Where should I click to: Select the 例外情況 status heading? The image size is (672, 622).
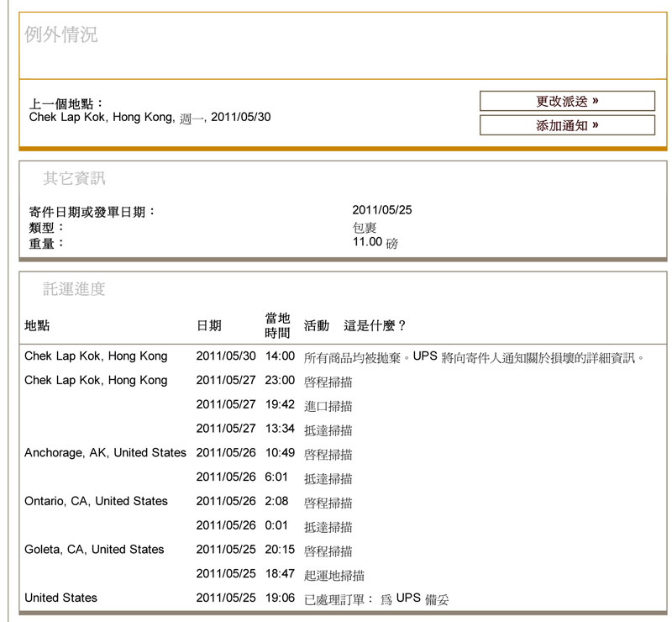(61, 34)
